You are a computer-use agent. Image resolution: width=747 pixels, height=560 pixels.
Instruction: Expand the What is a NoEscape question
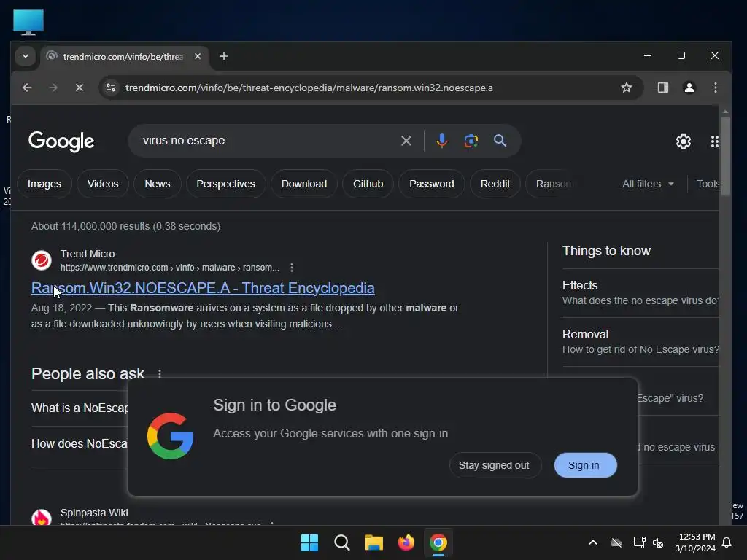80,408
